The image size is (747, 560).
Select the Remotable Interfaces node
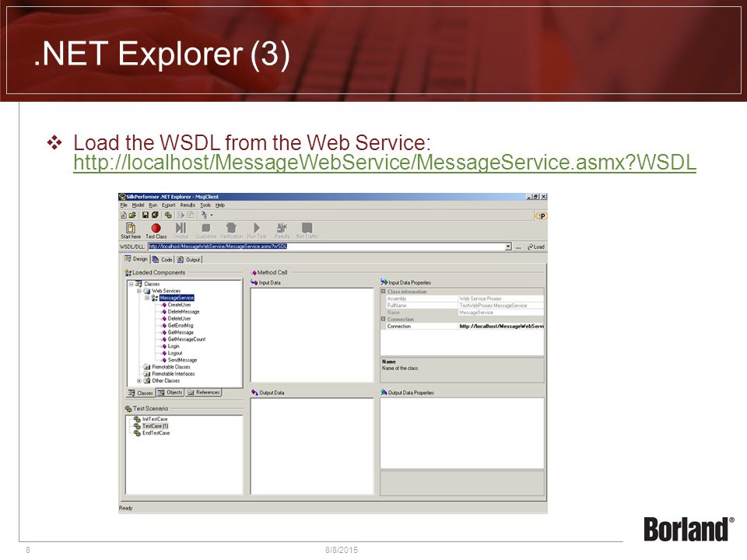[x=173, y=374]
